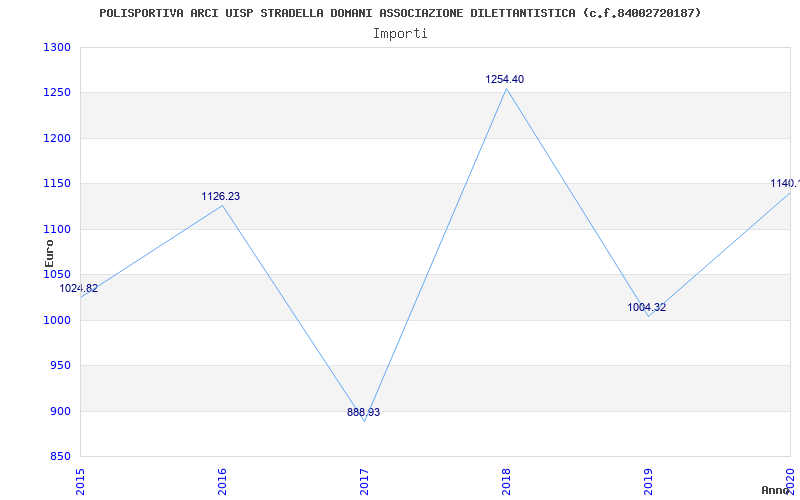Click the 1140 data label at right edge
Image resolution: width=800 pixels, height=500 pixels.
pos(785,184)
